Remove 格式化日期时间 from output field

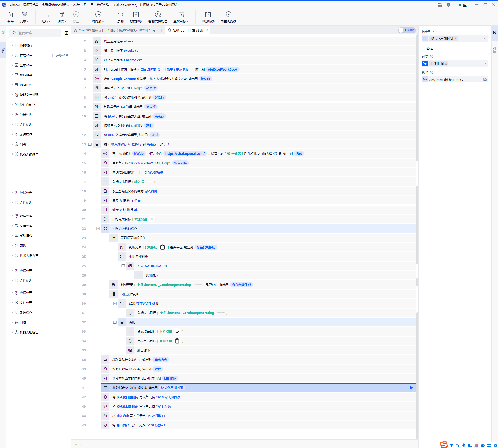click(x=455, y=39)
